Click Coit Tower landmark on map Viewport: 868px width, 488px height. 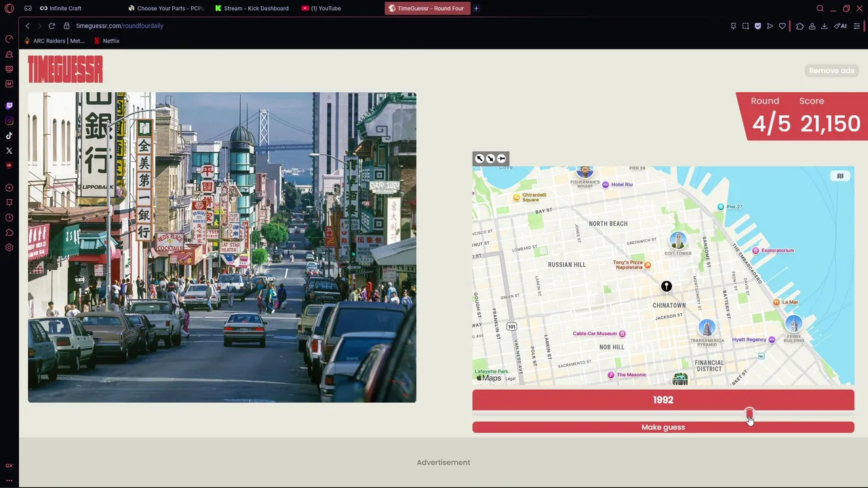[x=677, y=242]
